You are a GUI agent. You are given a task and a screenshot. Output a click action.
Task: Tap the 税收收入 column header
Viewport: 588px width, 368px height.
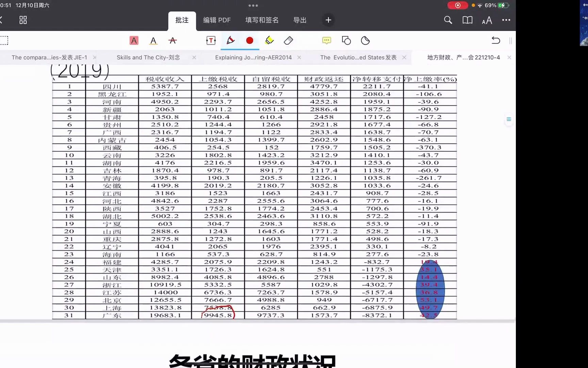pyautogui.click(x=165, y=79)
